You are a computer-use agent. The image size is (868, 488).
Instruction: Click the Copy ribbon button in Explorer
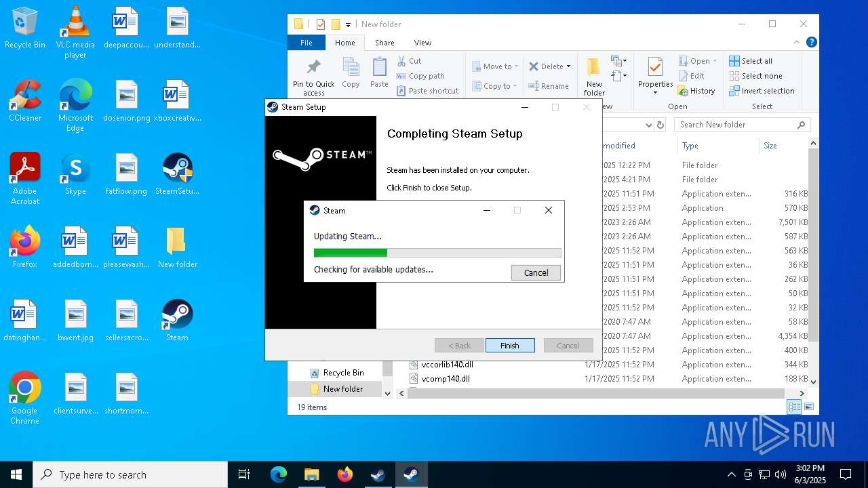click(x=351, y=73)
